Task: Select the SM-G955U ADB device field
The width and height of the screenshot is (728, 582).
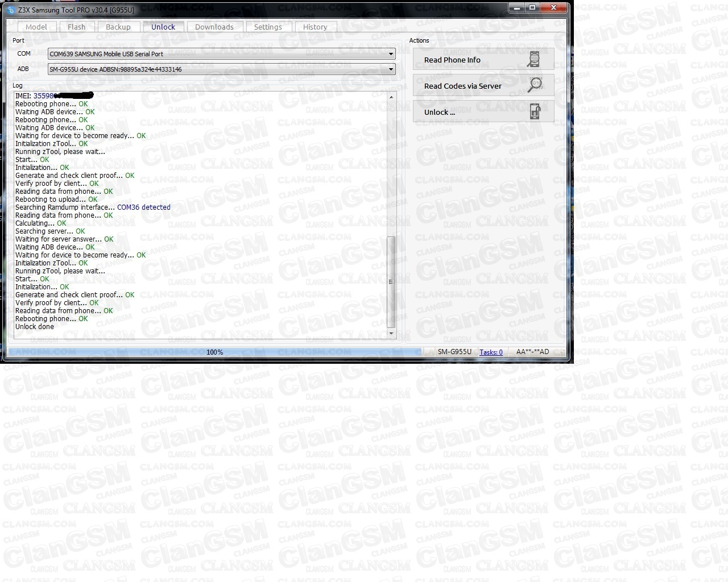Action: pos(222,69)
